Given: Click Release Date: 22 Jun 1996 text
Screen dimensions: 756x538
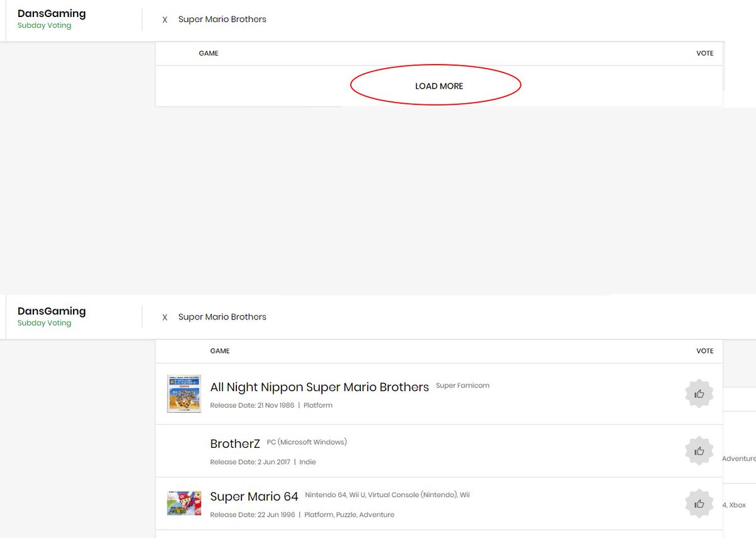Looking at the screenshot, I should [x=253, y=515].
